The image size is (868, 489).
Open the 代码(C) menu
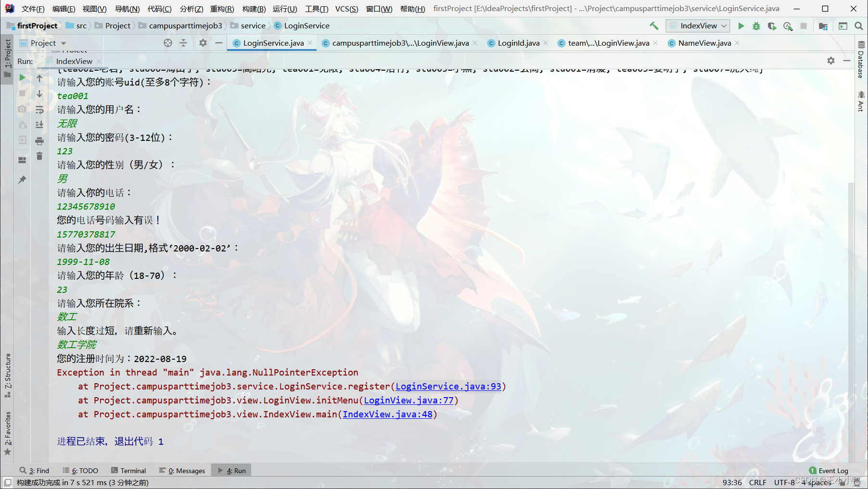click(x=159, y=9)
